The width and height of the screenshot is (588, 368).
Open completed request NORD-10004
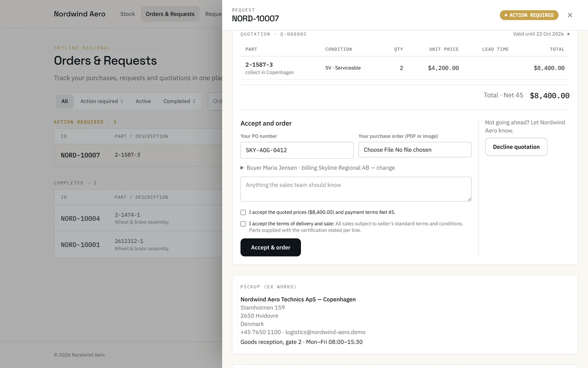pos(138,218)
